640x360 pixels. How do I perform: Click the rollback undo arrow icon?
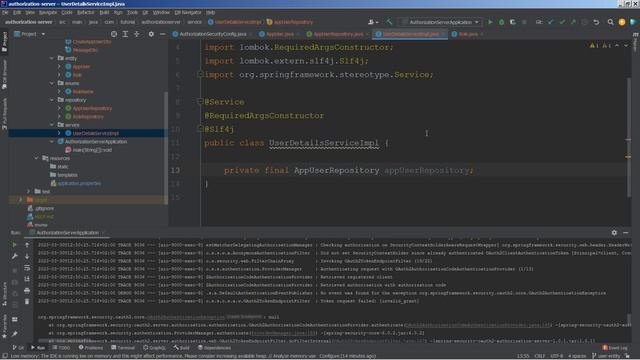pyautogui.click(x=596, y=22)
